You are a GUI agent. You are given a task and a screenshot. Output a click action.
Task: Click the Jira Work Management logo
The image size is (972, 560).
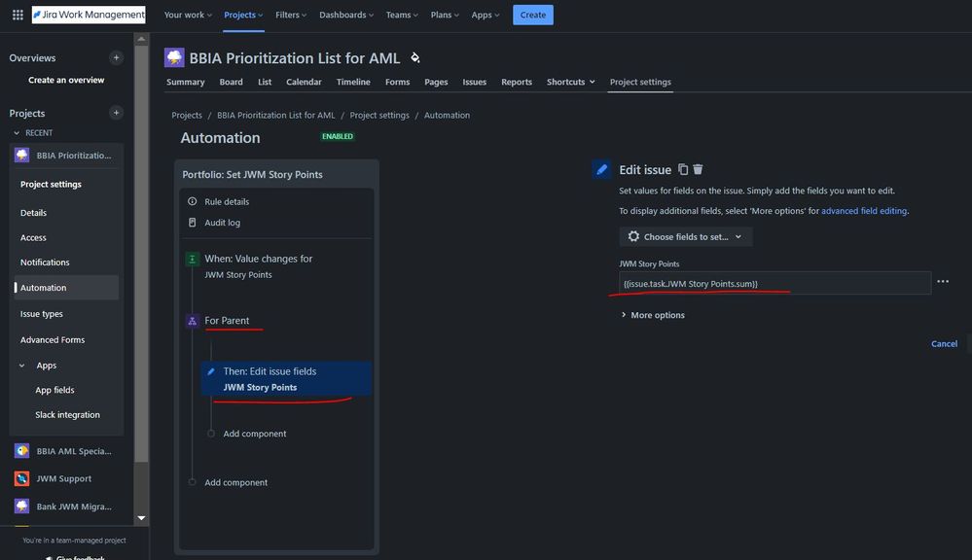(89, 15)
